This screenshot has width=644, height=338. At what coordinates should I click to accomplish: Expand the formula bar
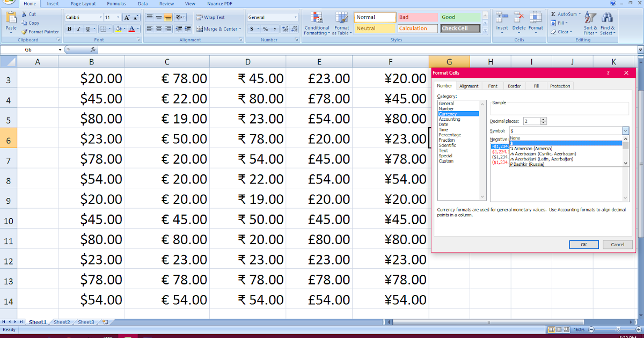(640, 49)
